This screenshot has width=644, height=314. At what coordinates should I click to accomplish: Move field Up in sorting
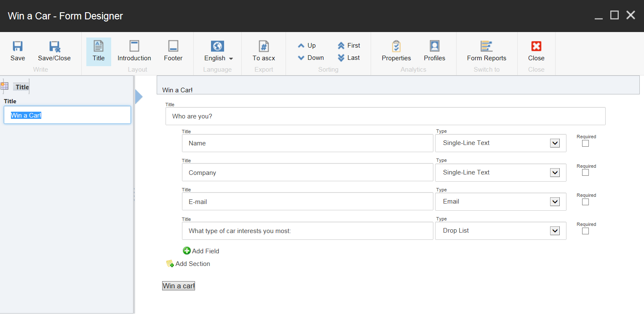pos(307,46)
